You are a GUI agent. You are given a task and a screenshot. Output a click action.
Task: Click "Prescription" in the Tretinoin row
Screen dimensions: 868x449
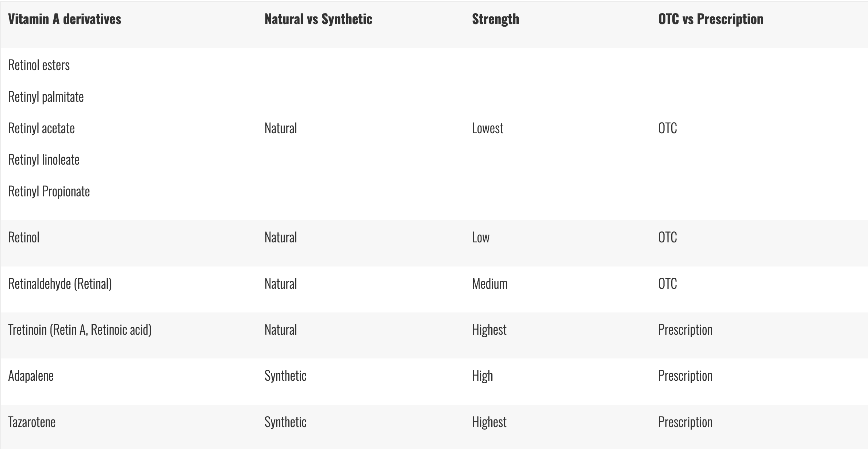coord(685,330)
